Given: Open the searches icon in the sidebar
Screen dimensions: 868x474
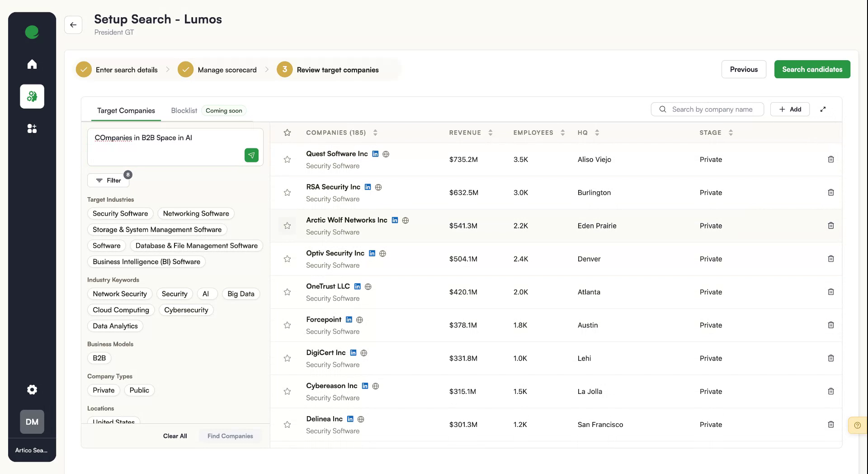Looking at the screenshot, I should 32,96.
